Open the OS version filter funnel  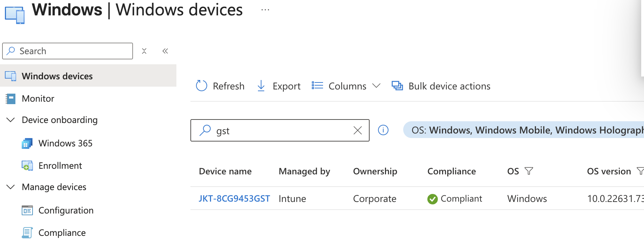click(640, 171)
